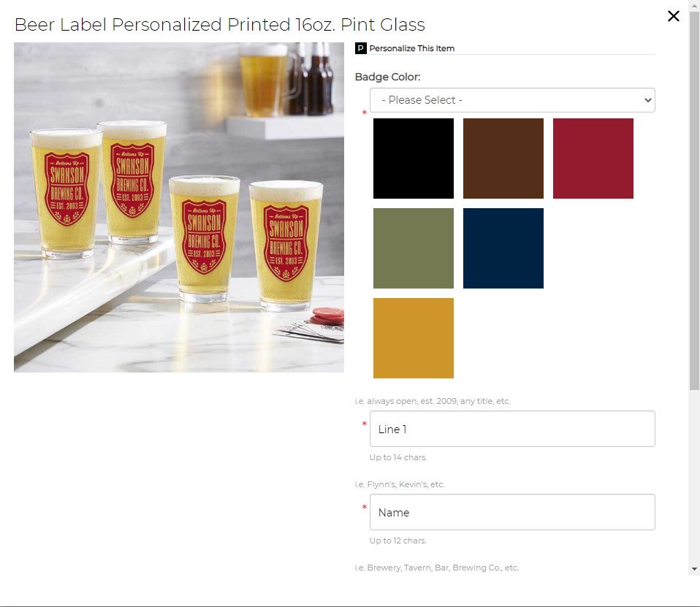Choose the brown badge color swatch

[x=503, y=159]
